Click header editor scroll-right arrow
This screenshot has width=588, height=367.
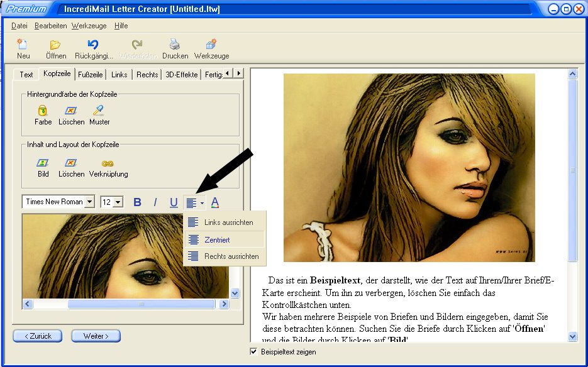[225, 304]
